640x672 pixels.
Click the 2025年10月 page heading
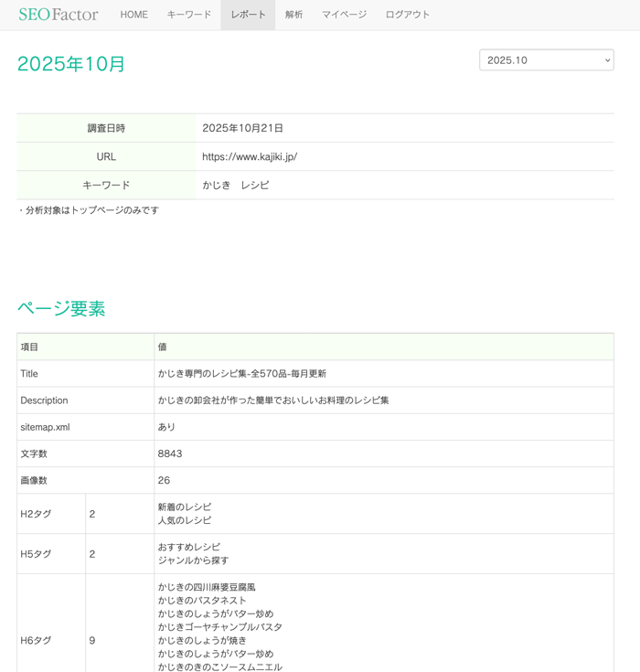[71, 64]
